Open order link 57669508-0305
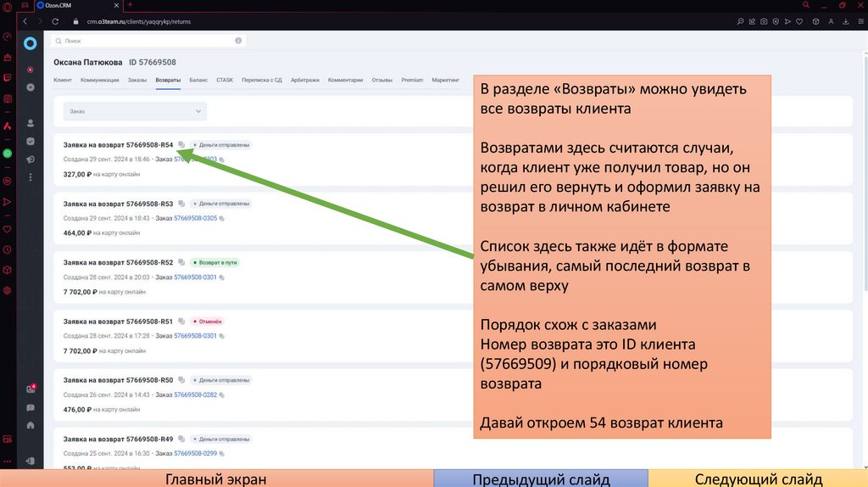This screenshot has width=868, height=487. pos(196,218)
